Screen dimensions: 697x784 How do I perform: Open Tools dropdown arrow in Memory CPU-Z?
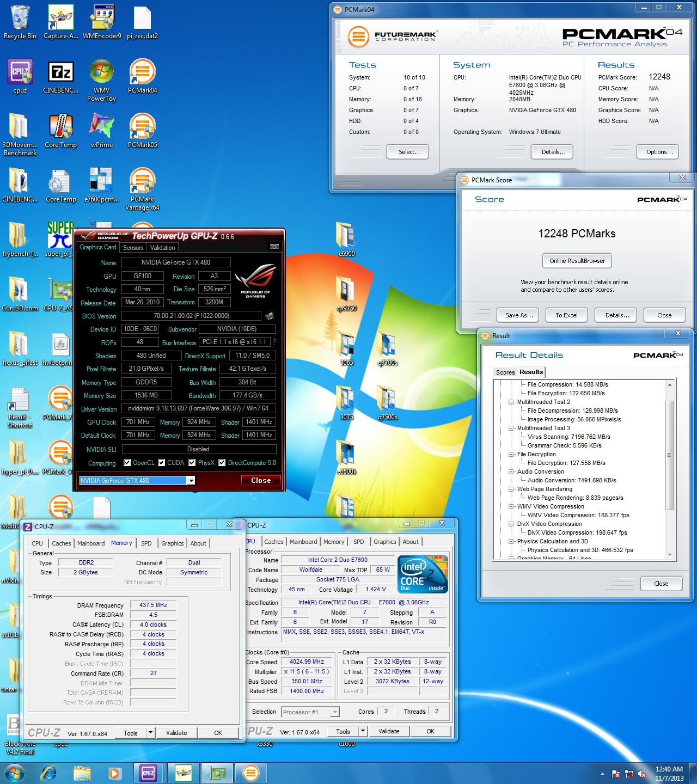[x=150, y=733]
